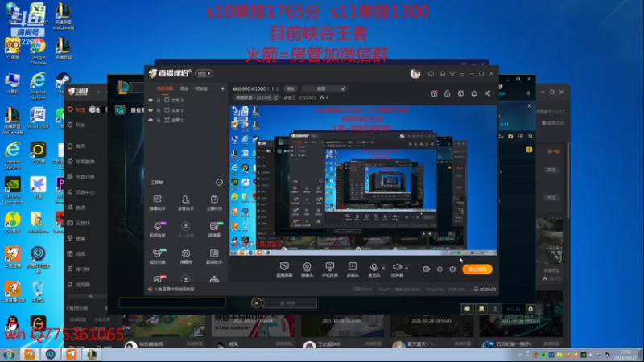Open the box icon right of the padlock
This screenshot has height=362, width=644.
(x=460, y=93)
